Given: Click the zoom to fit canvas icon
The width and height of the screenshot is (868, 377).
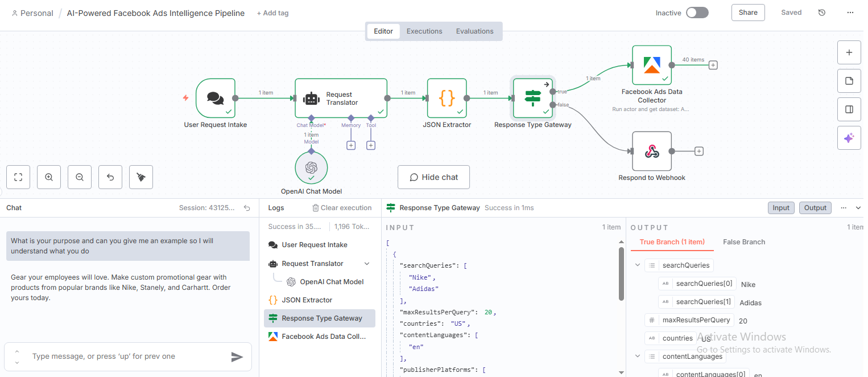Looking at the screenshot, I should coord(18,177).
